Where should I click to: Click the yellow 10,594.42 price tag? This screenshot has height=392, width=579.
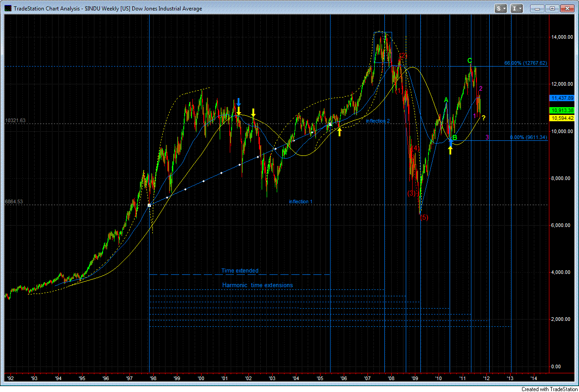pos(562,118)
